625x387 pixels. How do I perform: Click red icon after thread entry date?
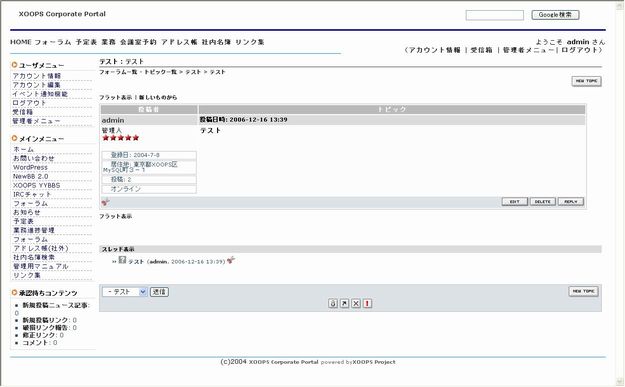coord(231,261)
